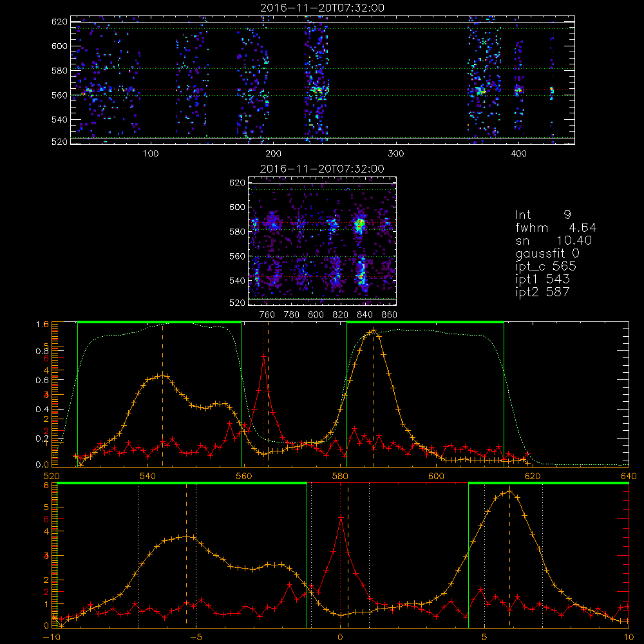
Task: Click the red curve peak in bottom plot
Action: point(341,518)
